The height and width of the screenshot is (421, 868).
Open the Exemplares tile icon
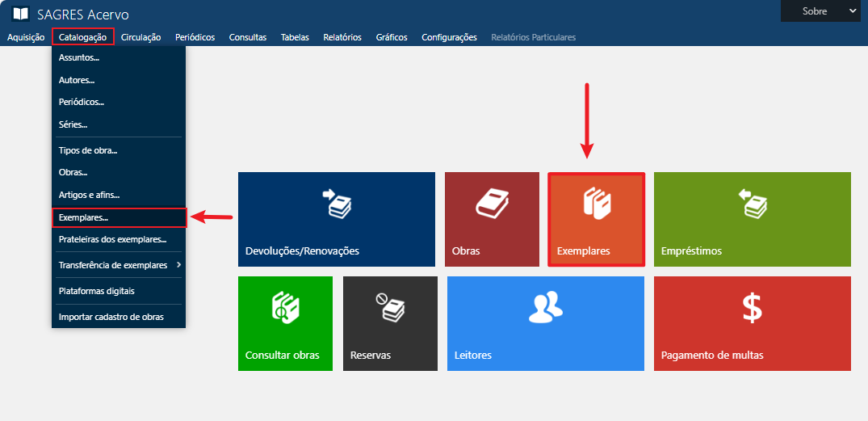pos(596,204)
